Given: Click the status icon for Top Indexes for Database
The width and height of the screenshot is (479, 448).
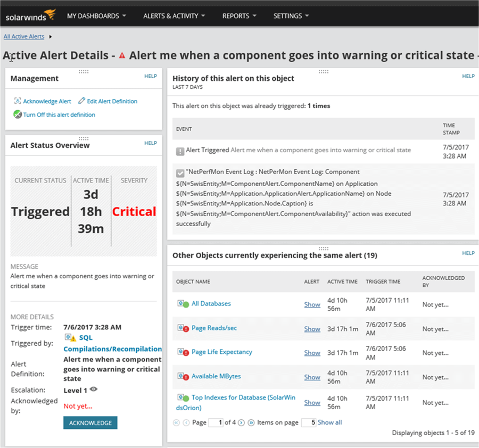Looking at the screenshot, I should coord(183,397).
